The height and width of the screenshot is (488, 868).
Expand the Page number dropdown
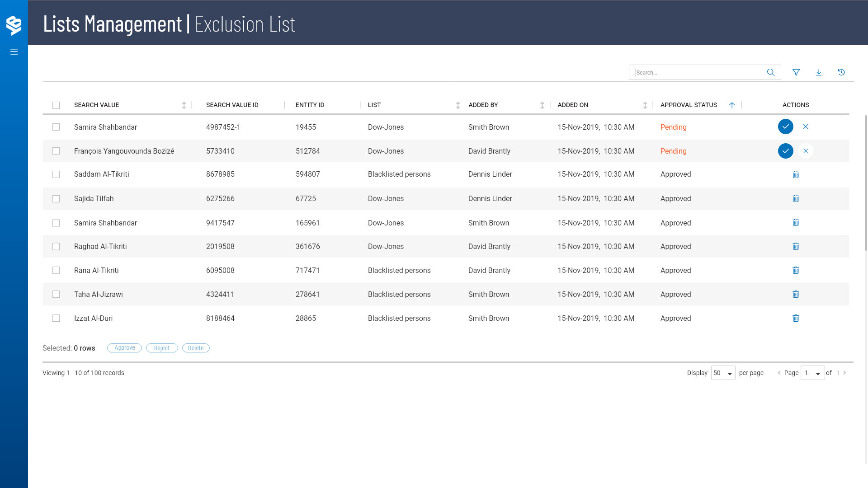coord(812,373)
